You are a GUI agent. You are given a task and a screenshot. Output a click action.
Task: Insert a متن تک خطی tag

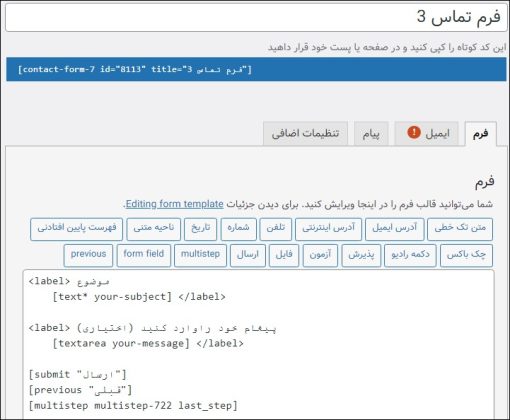click(x=460, y=229)
